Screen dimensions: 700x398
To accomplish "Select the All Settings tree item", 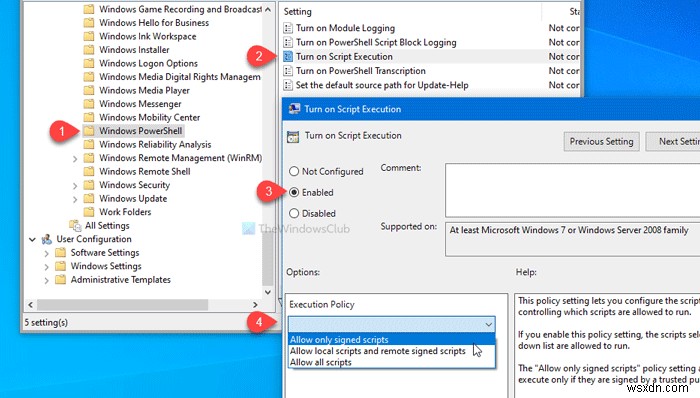I will point(107,225).
